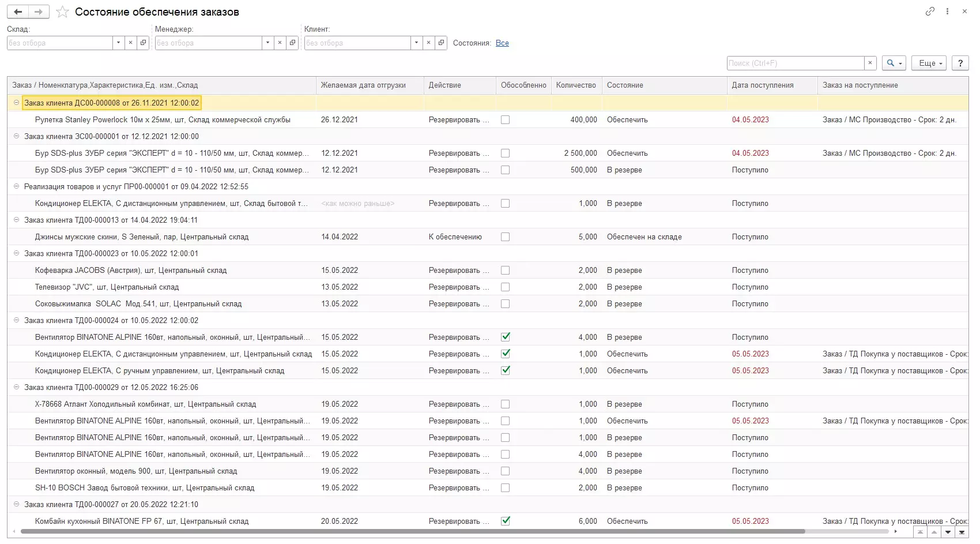Sort by Желаемая дата отгрузки column header
This screenshot has width=980, height=544.
tap(363, 85)
